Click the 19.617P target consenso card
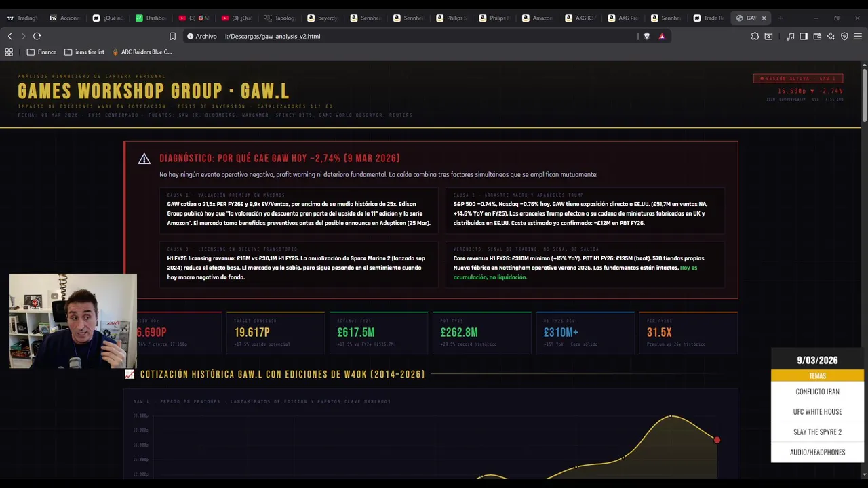868x488 pixels. point(275,333)
